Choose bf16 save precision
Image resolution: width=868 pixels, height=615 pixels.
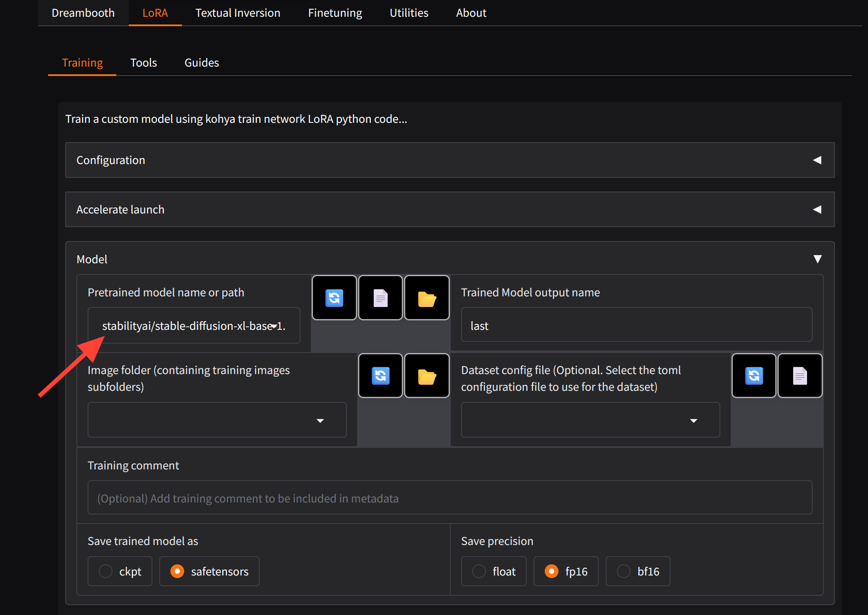click(624, 571)
